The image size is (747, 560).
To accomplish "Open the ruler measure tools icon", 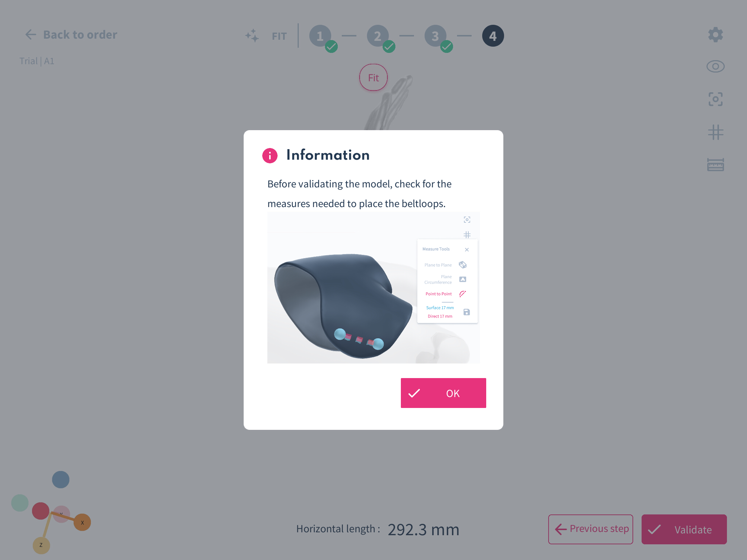I will coord(715,165).
